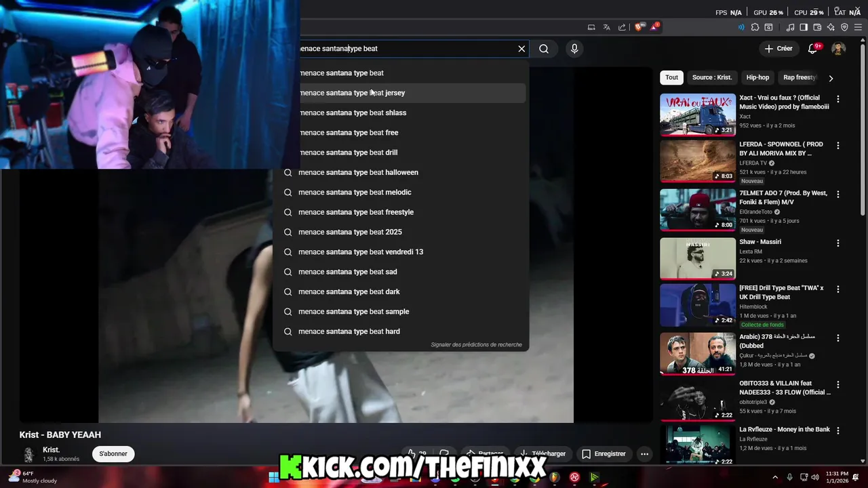Choose suggestion ending in beat halloween
The image size is (868, 488).
400,172
